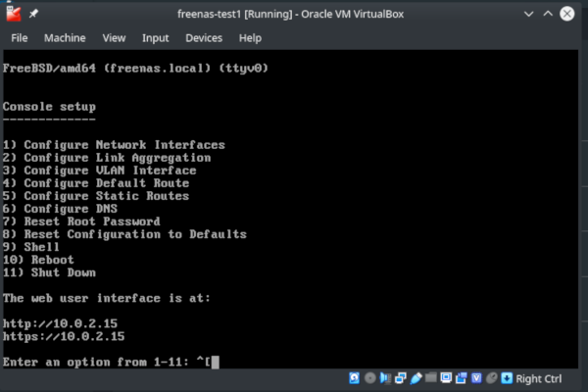Image resolution: width=588 pixels, height=392 pixels.
Task: Click the 'Reset Root Password' line
Action: (81, 221)
